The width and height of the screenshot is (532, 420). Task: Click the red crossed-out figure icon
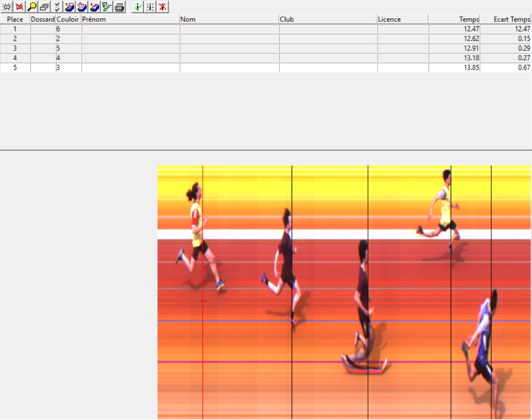(x=163, y=7)
